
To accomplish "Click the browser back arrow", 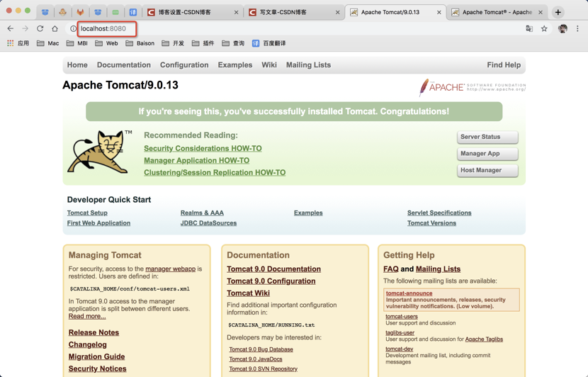I will [11, 28].
